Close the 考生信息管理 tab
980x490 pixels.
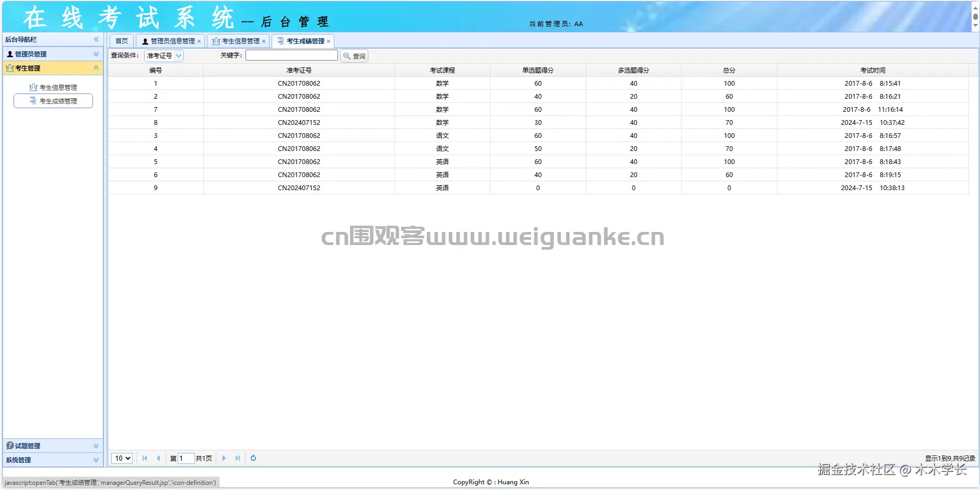click(264, 41)
